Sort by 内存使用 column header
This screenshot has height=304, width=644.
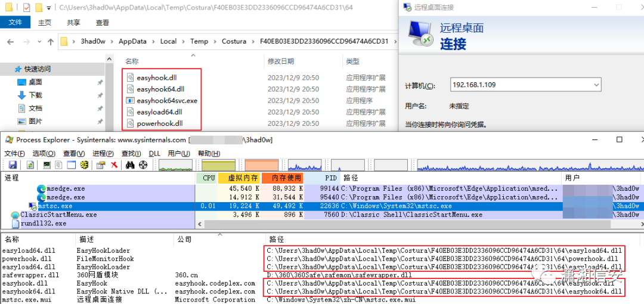(x=282, y=178)
